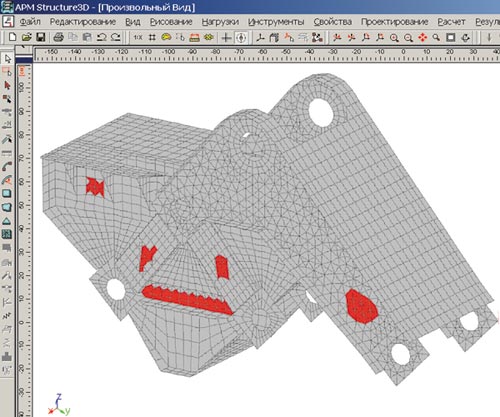Expand the Расчет menu
Image resolution: width=500 pixels, height=417 pixels.
pyautogui.click(x=451, y=22)
